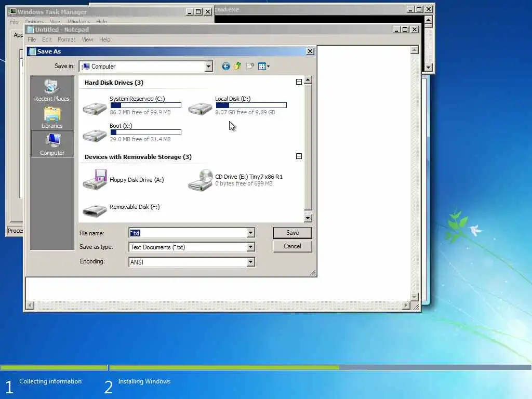532x399 pixels.
Task: Expand the Save in Computer dropdown
Action: [x=209, y=66]
